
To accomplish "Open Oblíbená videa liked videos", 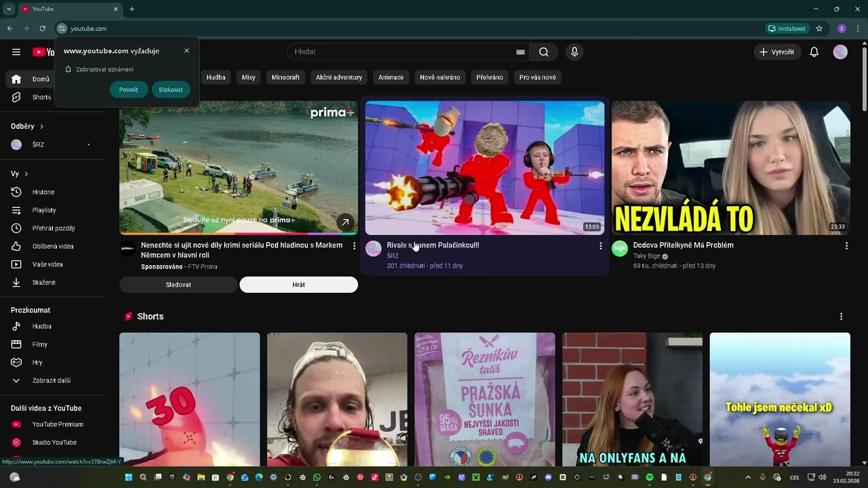I will pyautogui.click(x=52, y=246).
